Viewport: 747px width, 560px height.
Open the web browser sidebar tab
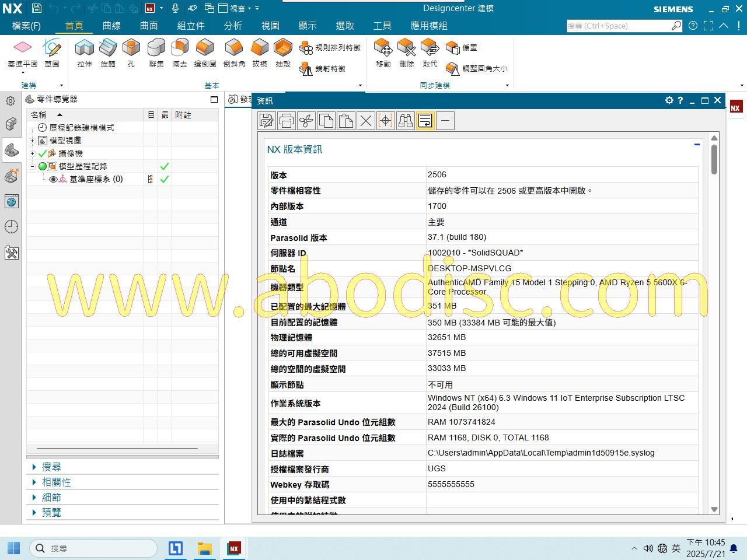tap(11, 202)
